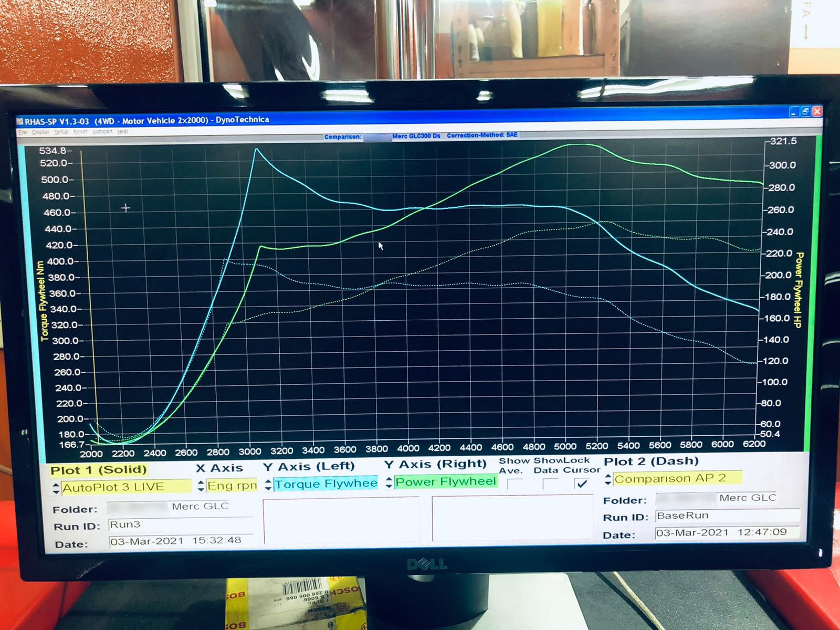The width and height of the screenshot is (840, 630).
Task: Step the X Axis Eng rpm selector arrows
Action: click(x=201, y=486)
